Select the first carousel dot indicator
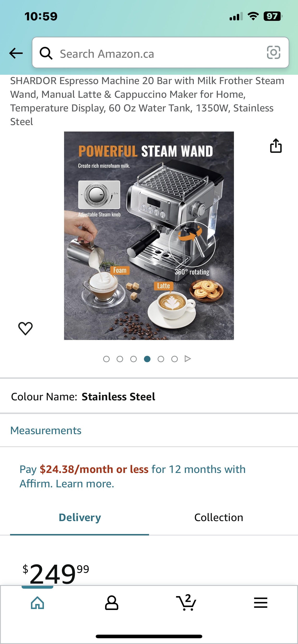Viewport: 298px width, 644px height. 107,358
